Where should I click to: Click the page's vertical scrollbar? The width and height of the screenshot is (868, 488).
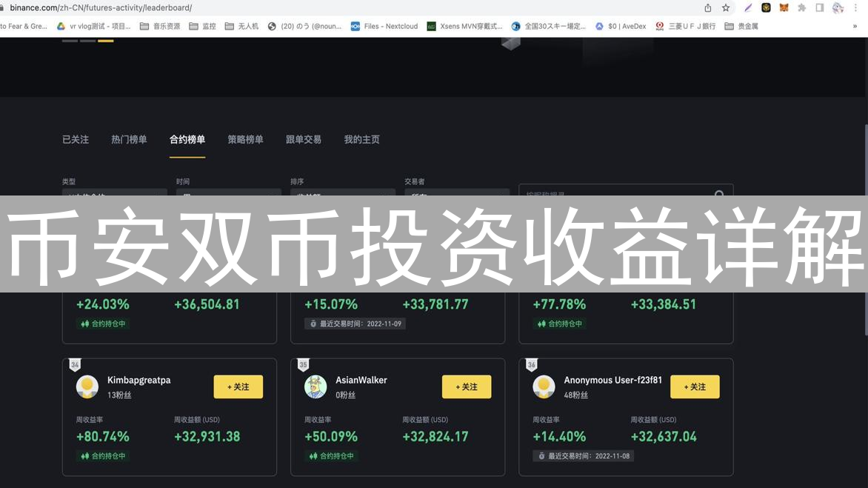click(865, 230)
